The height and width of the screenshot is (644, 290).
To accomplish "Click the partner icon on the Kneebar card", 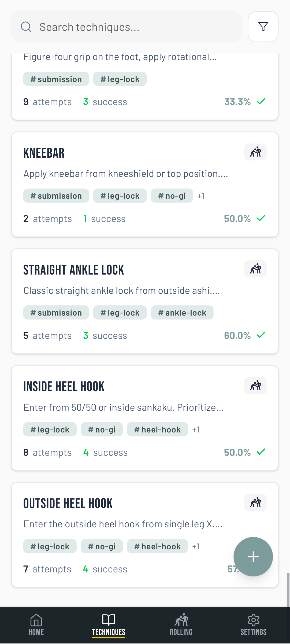I will [x=255, y=152].
